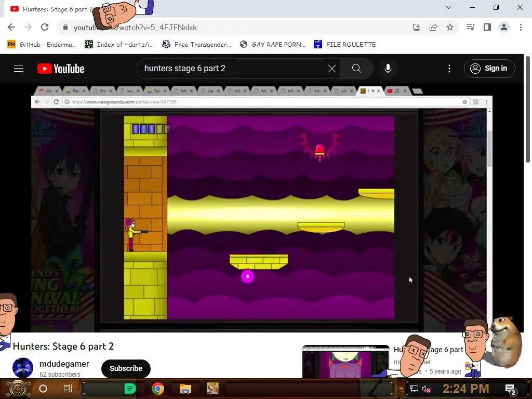Start voice search with microphone
532x399 pixels.
click(x=388, y=69)
